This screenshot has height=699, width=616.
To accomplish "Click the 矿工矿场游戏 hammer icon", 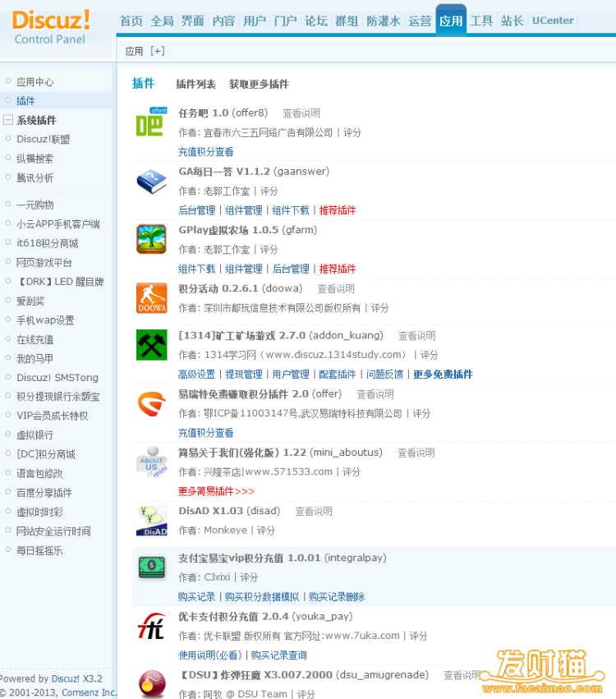I will tap(152, 345).
